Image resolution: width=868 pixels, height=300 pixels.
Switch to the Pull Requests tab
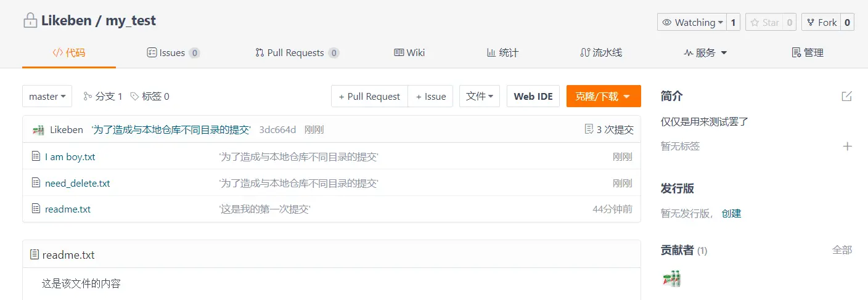pos(297,53)
